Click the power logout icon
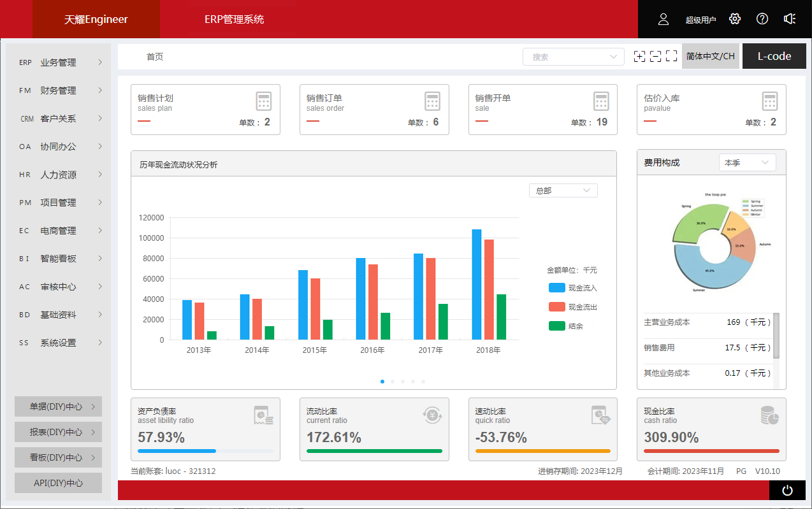The height and width of the screenshot is (509, 812). pyautogui.click(x=787, y=490)
